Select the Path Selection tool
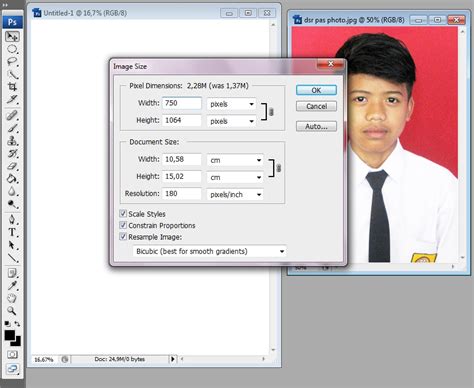474x388 pixels. point(12,245)
